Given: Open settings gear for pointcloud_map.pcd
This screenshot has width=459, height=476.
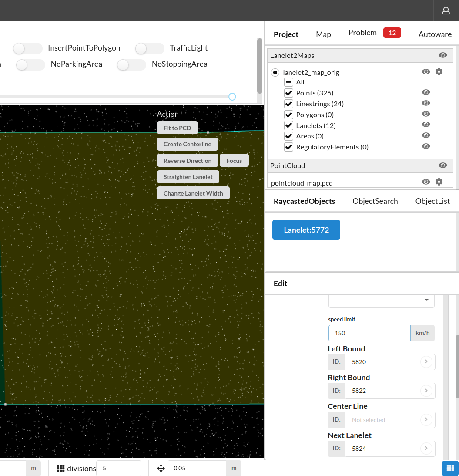Looking at the screenshot, I should pos(439,182).
